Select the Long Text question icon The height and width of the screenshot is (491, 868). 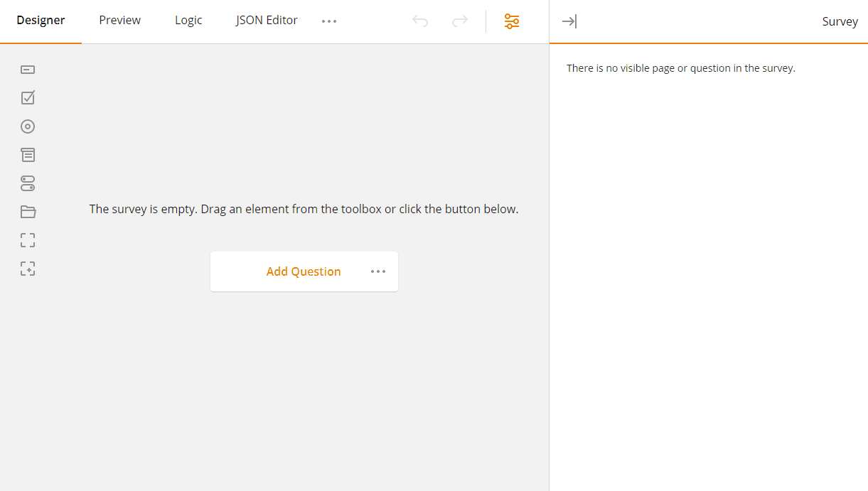coord(27,154)
